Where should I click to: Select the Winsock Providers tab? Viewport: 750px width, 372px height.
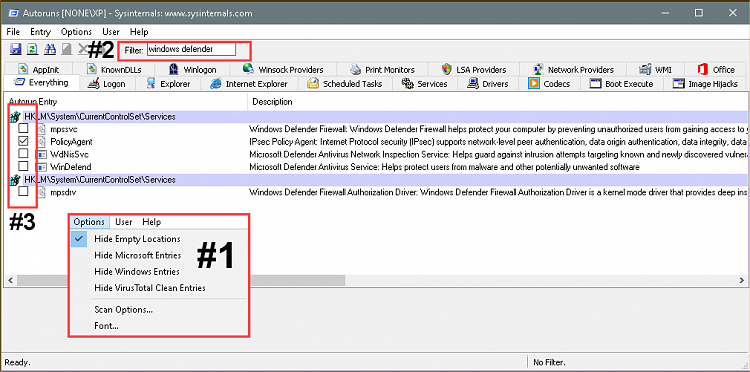[283, 69]
